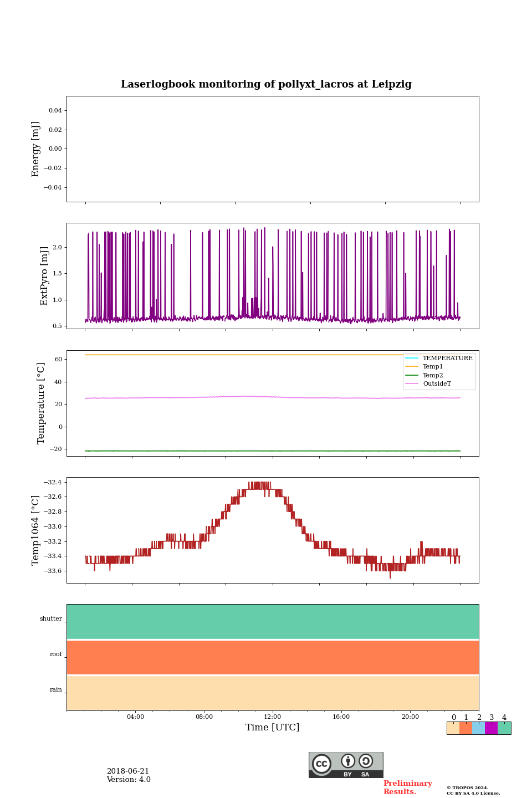This screenshot has height=798, width=532.
Task: Select the Temp1 legend entry
Action: [x=433, y=367]
